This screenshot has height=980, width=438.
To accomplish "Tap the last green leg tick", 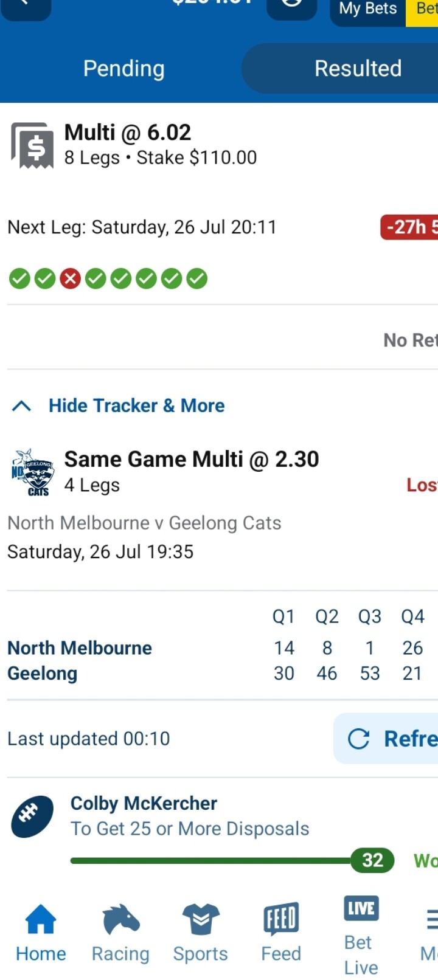I will click(x=196, y=279).
